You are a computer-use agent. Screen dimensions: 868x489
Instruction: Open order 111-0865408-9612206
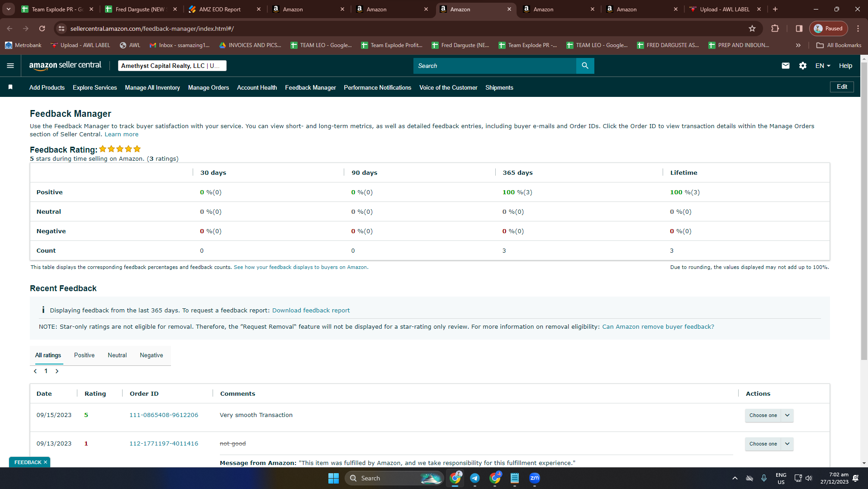pos(164,415)
